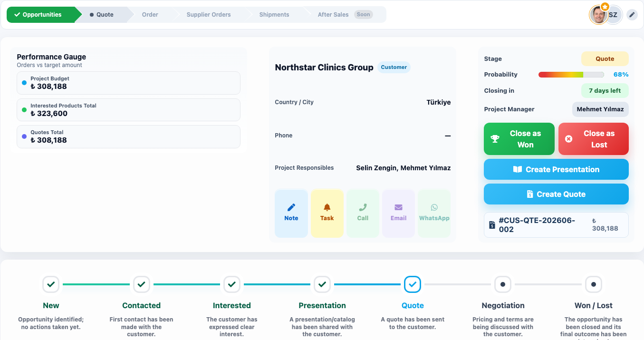Click the Negotiation stage dot circle
Viewport: 644px width, 340px height.
point(503,284)
